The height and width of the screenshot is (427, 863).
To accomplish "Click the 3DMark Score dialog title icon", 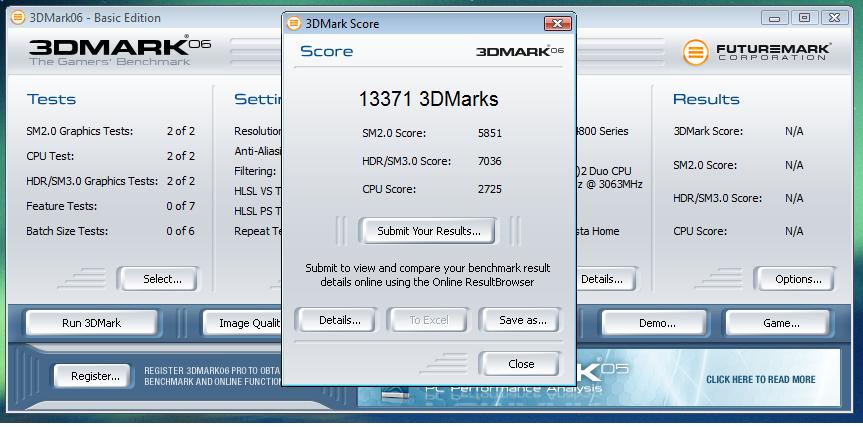I will [x=294, y=23].
